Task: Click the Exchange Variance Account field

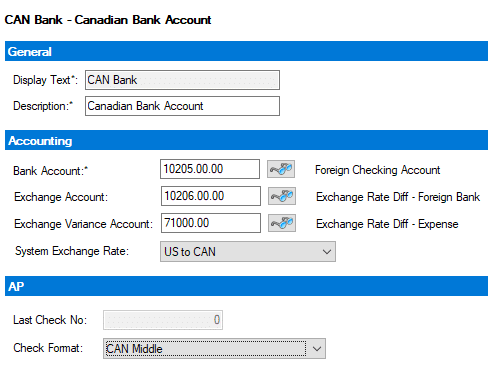Action: pyautogui.click(x=211, y=223)
